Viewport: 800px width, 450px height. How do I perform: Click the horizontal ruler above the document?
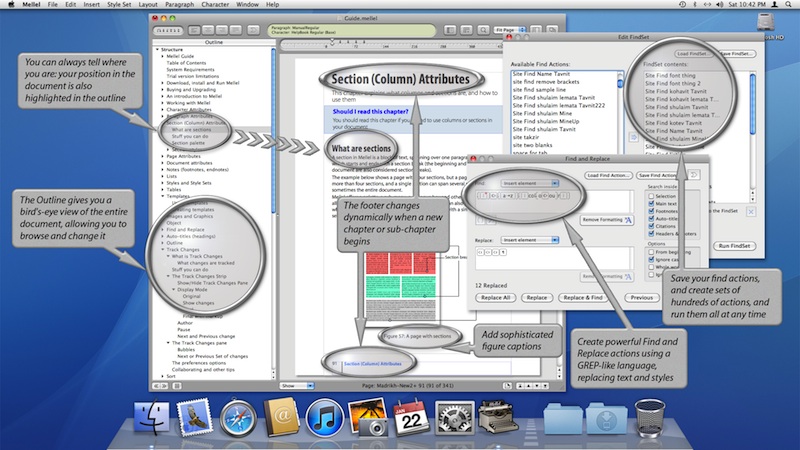400,45
